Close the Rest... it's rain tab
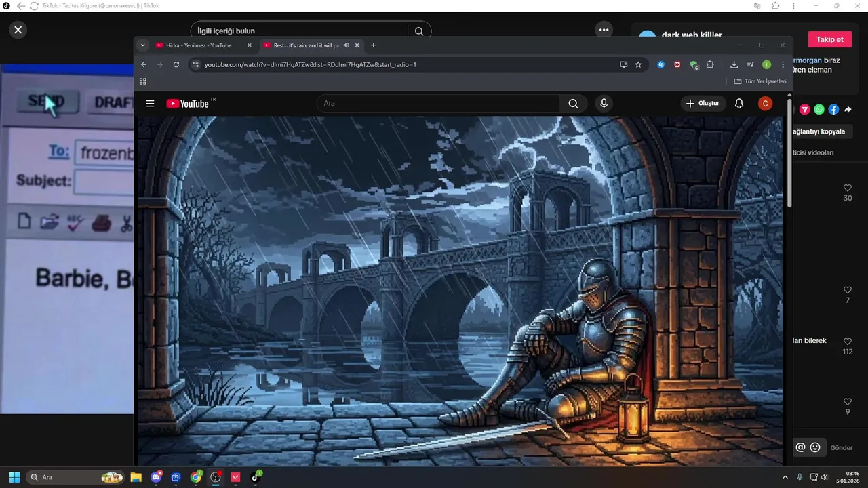This screenshot has height=488, width=868. point(357,45)
